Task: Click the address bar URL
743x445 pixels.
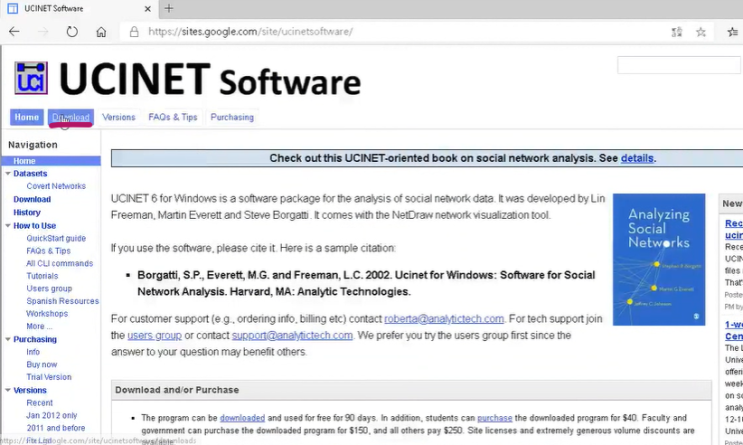Action: [x=250, y=32]
